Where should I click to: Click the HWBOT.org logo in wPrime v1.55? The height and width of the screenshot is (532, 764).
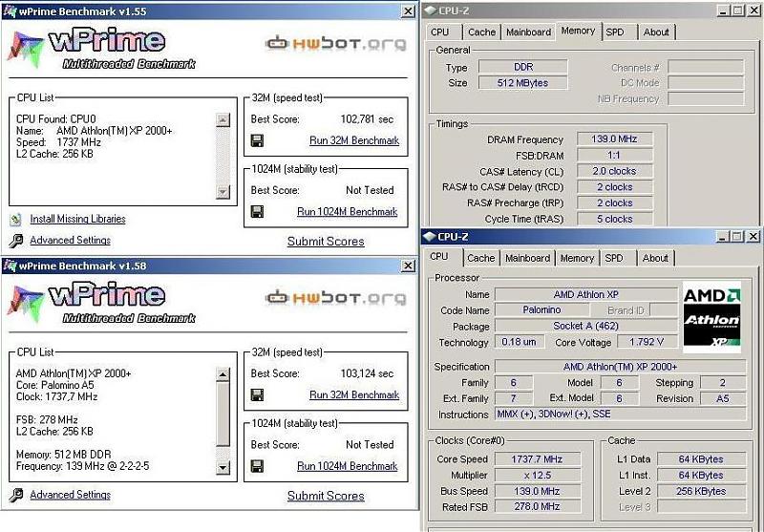pos(336,44)
